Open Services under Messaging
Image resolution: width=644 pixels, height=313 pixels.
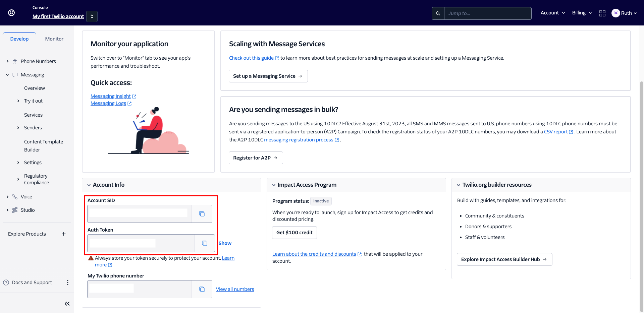33,115
